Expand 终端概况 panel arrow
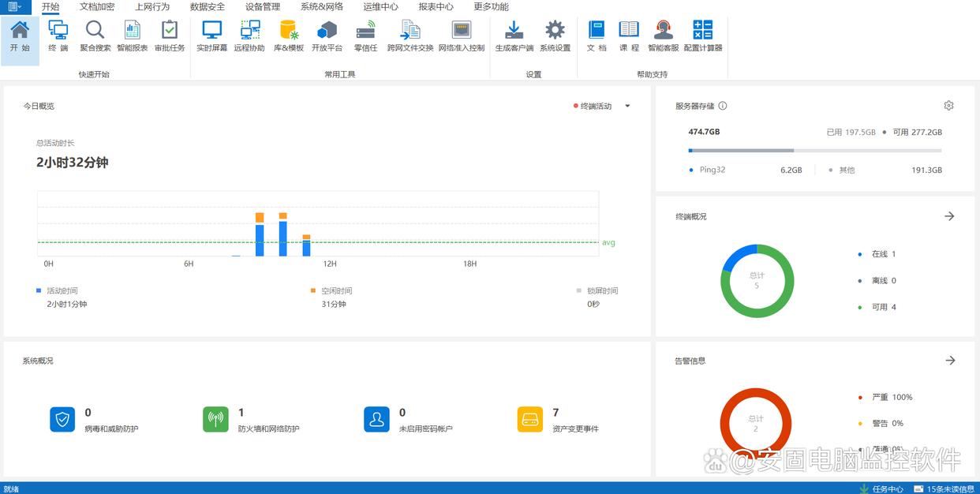This screenshot has height=494, width=980. coord(949,216)
